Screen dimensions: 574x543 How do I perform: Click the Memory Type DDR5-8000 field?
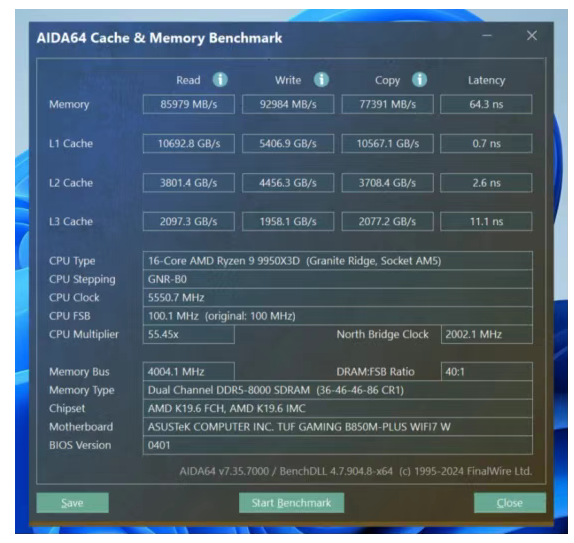[x=338, y=390]
